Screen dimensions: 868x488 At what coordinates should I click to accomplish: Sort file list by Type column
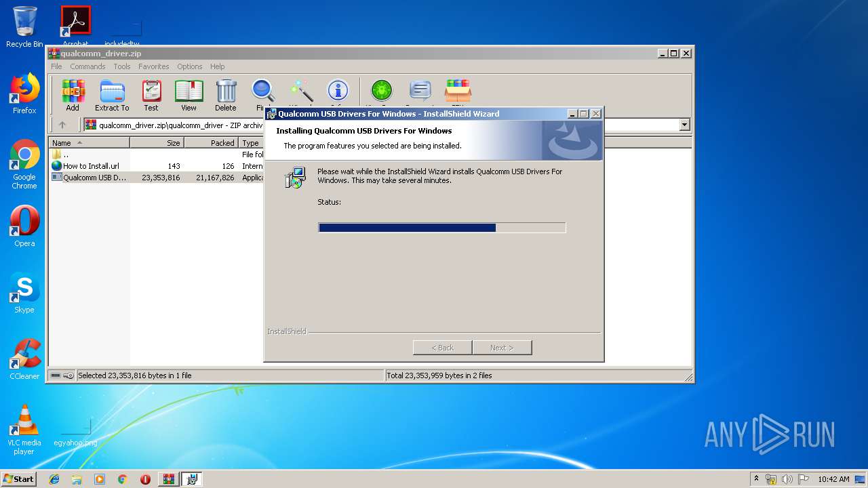point(252,143)
